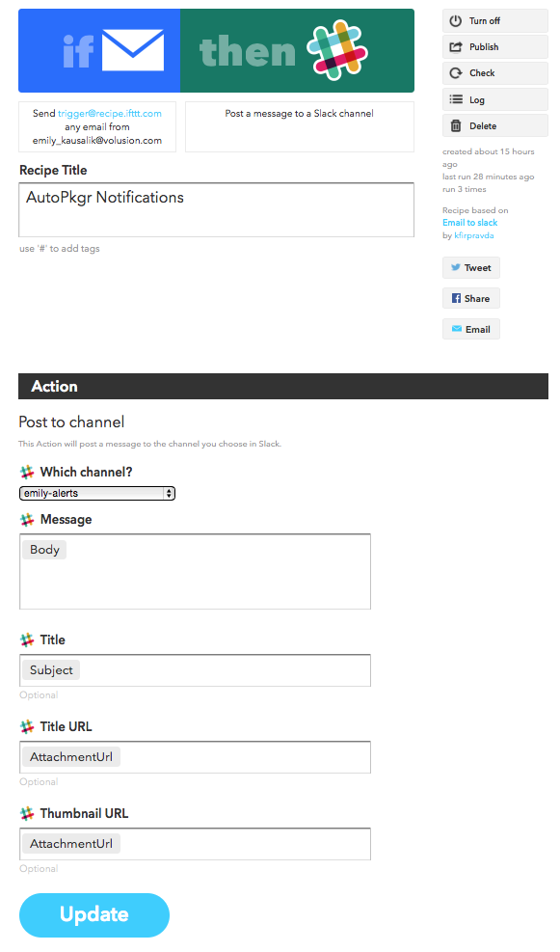Edit the AutoPkgr Notifications title field
The height and width of the screenshot is (952, 560).
tap(217, 209)
